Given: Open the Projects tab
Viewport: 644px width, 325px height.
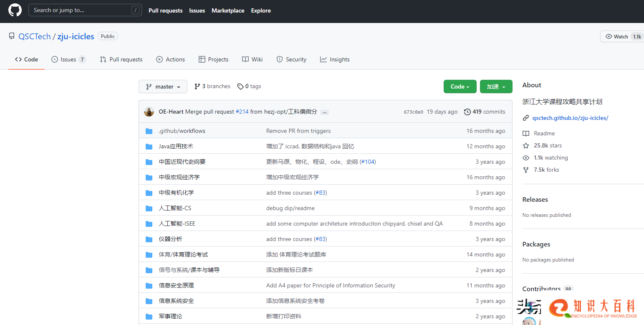Looking at the screenshot, I should click(x=213, y=59).
